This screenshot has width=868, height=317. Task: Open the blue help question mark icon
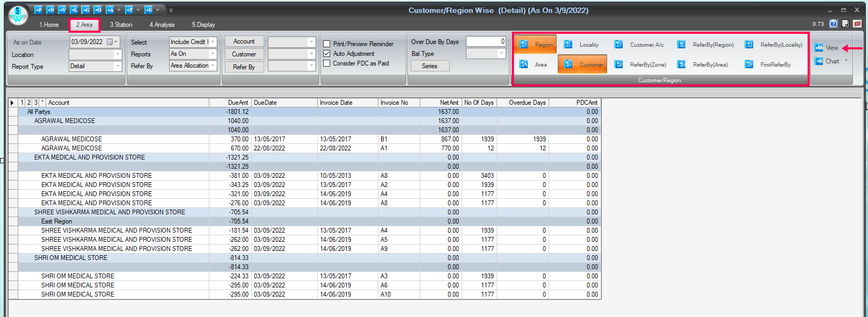833,24
